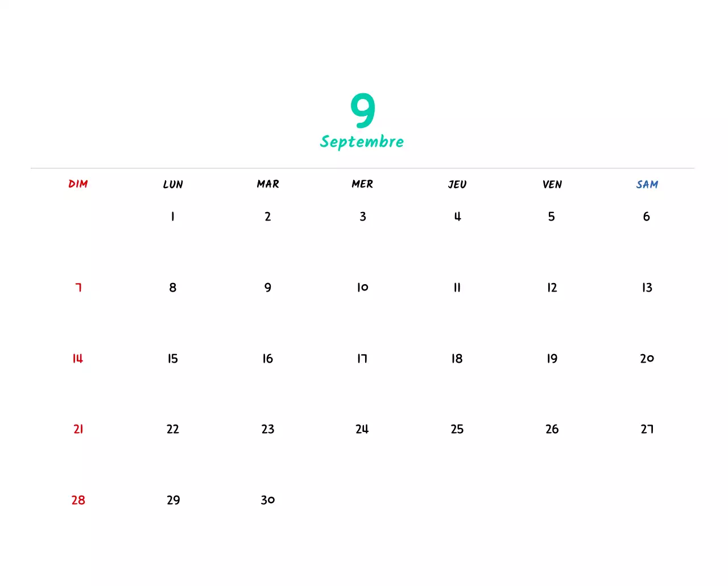The width and height of the screenshot is (728, 586).
Task: Click the MER column header
Action: click(362, 184)
